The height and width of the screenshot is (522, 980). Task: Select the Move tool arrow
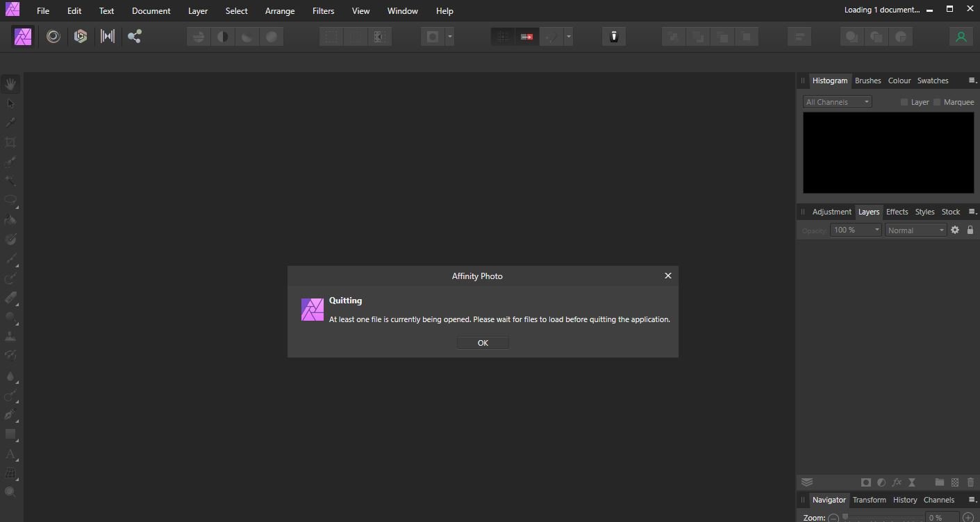[x=10, y=103]
